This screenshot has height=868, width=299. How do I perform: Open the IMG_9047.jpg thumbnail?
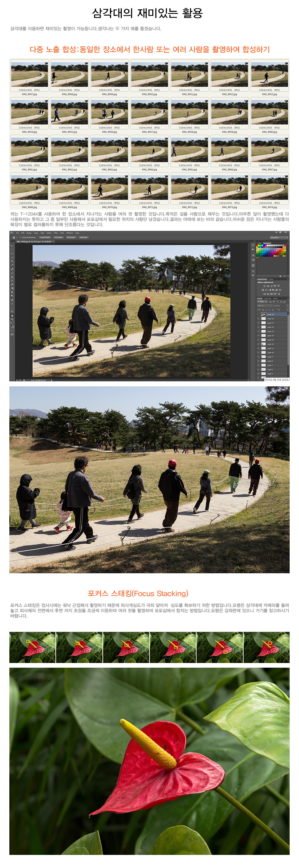tap(29, 75)
